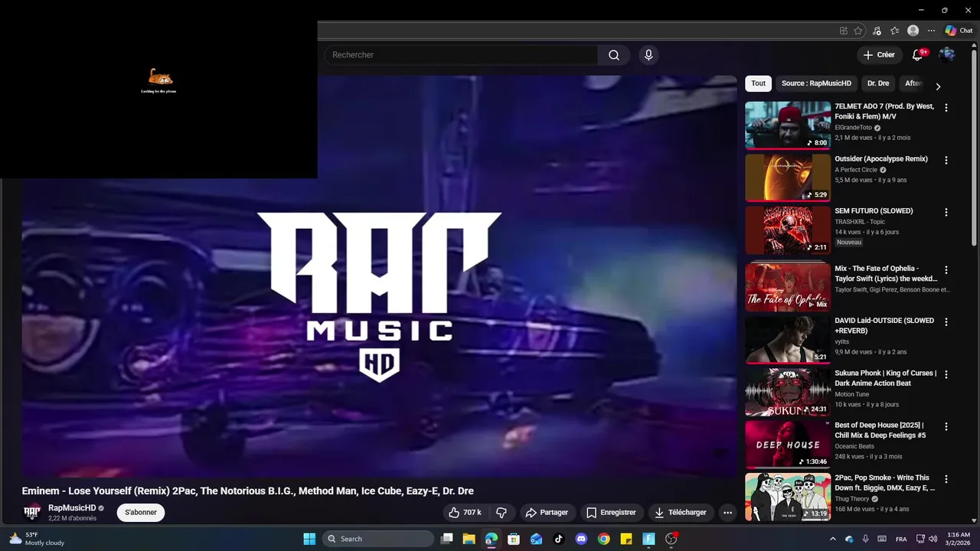Open Windows Start menu
Viewport: 980px width, 551px height.
309,539
